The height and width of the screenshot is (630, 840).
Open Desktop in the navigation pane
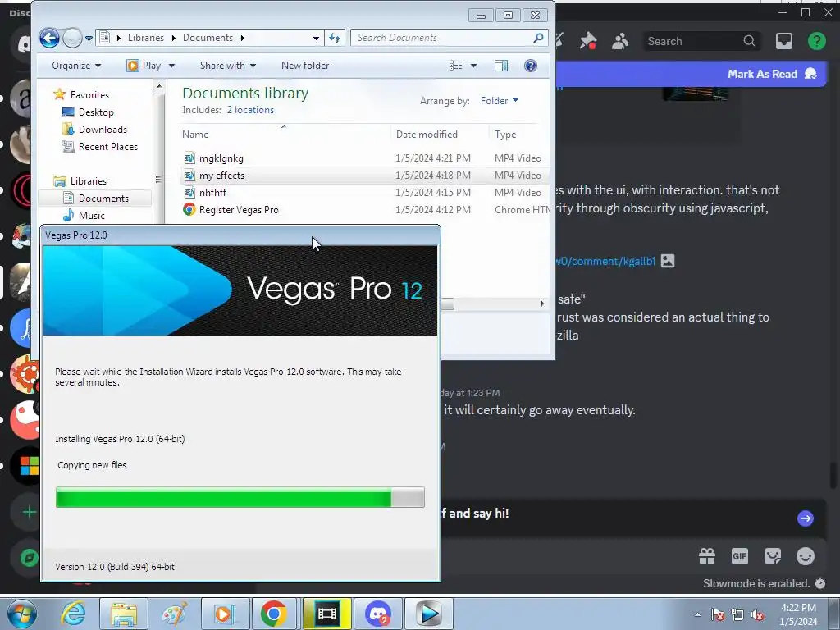point(96,112)
